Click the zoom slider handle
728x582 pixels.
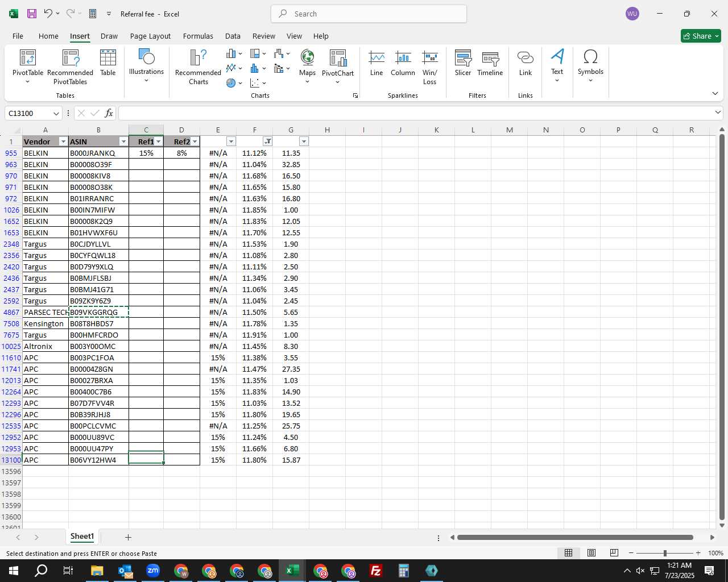click(665, 553)
